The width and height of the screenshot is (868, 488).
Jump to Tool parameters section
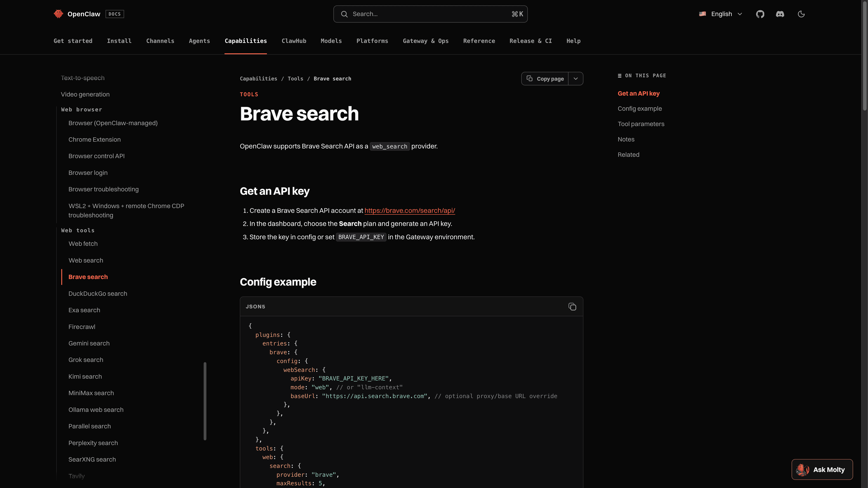(x=641, y=124)
